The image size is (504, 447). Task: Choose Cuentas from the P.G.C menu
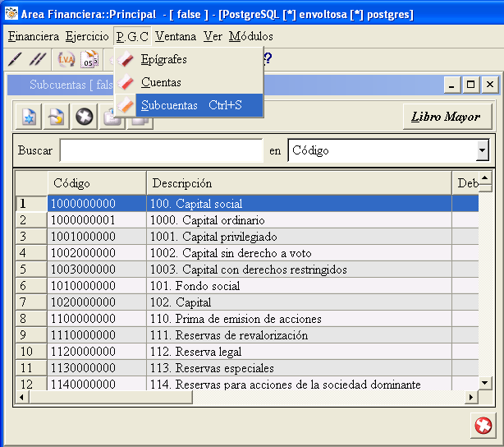pyautogui.click(x=190, y=82)
